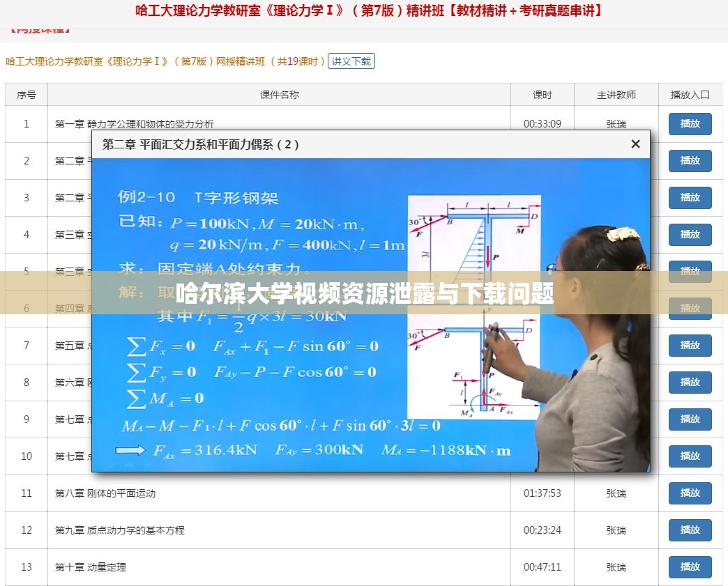728x586 pixels.
Task: Click teacher name 张瑞 in row 12
Action: pos(616,530)
